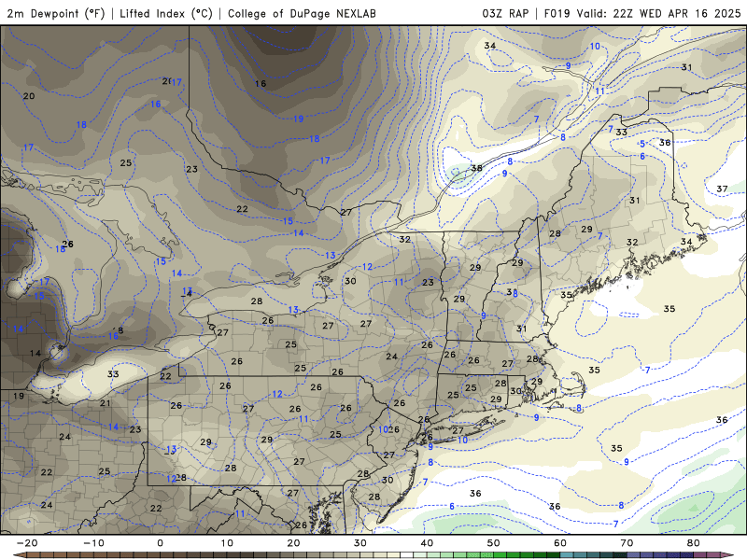Click the blue 5 lifted index contour label
Image resolution: width=747 pixels, height=560 pixels.
(x=642, y=144)
